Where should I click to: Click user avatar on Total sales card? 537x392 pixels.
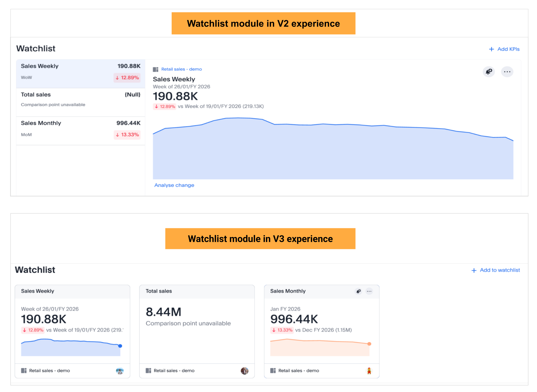[244, 371]
